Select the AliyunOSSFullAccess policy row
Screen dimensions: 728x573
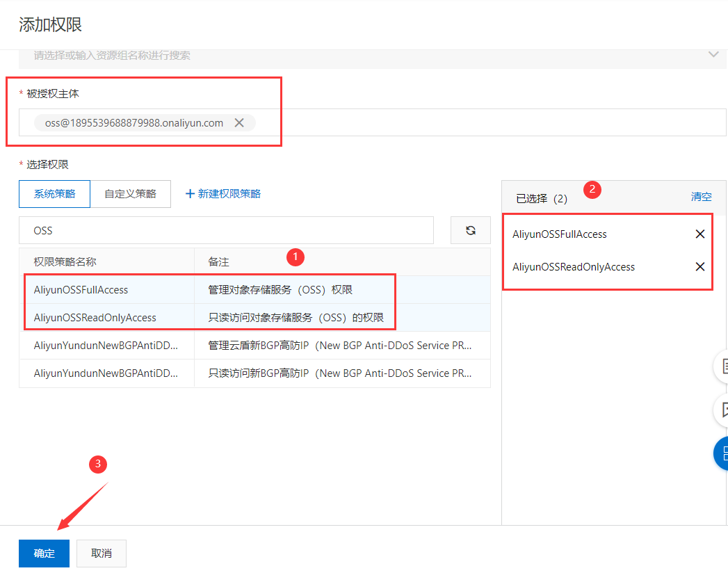point(254,290)
